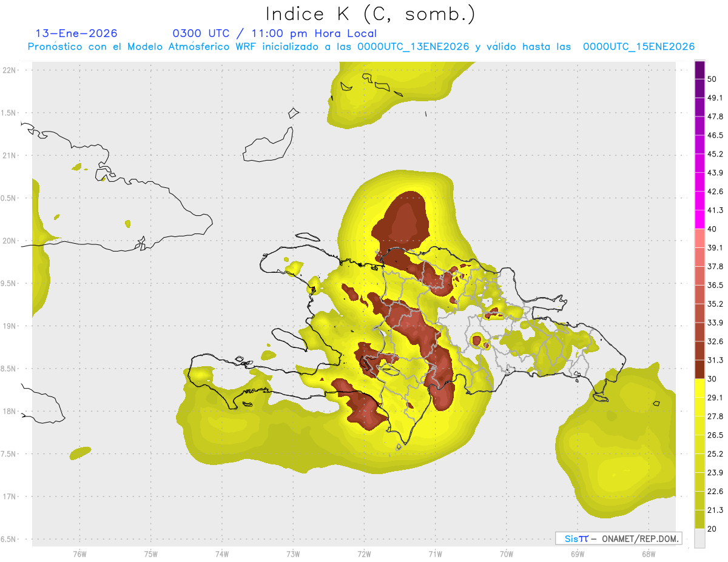Click the '29.1' colorbar label
728x562 pixels.
[x=715, y=397]
